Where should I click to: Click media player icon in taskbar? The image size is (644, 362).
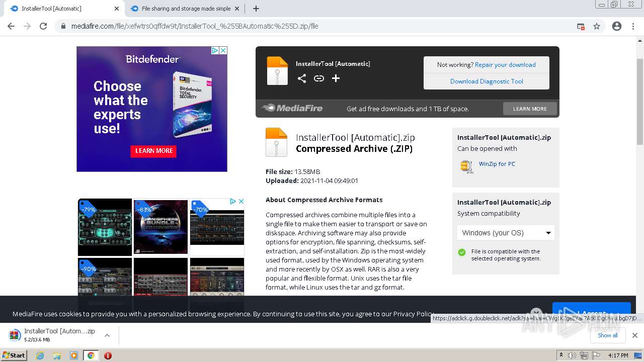[x=74, y=355]
